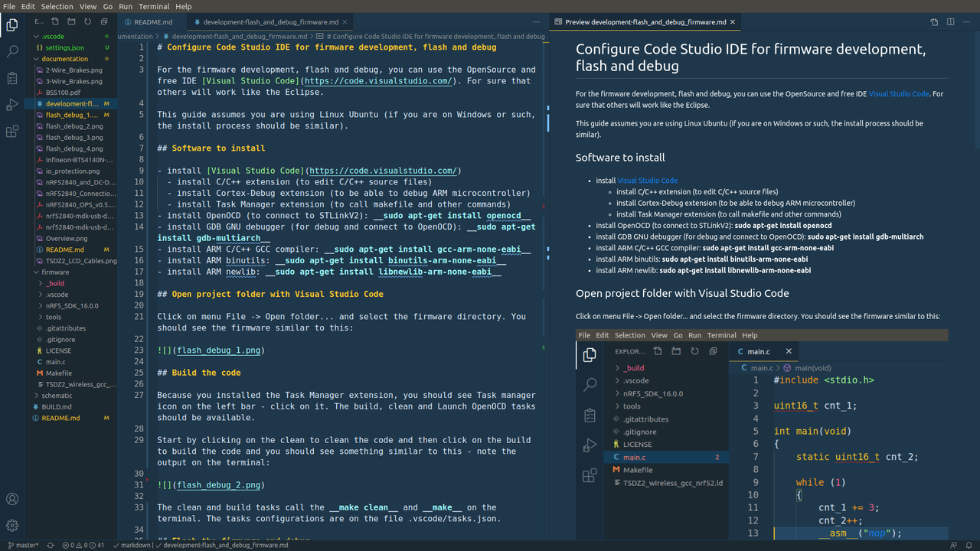Click the Synchronize Changes icon in the status bar

pyautogui.click(x=51, y=545)
